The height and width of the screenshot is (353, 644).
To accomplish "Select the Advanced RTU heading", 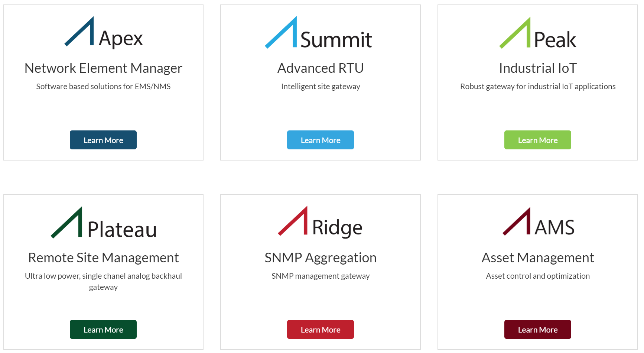I will tap(321, 68).
